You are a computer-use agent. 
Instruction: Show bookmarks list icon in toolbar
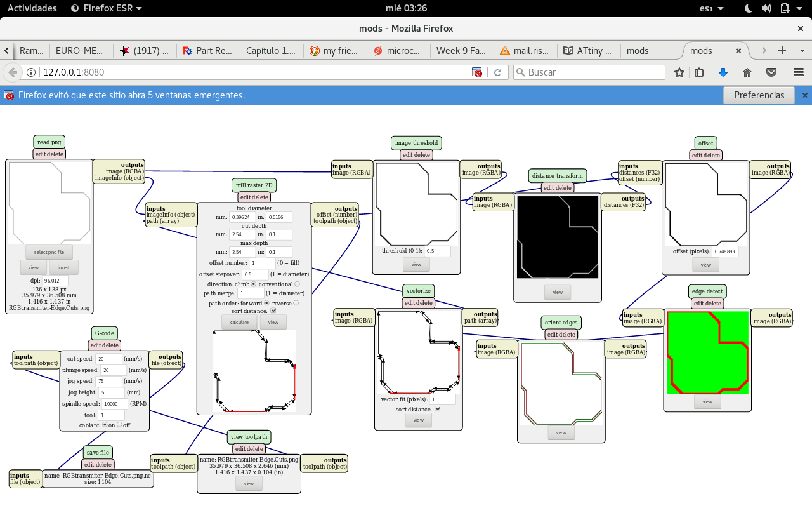pos(699,72)
